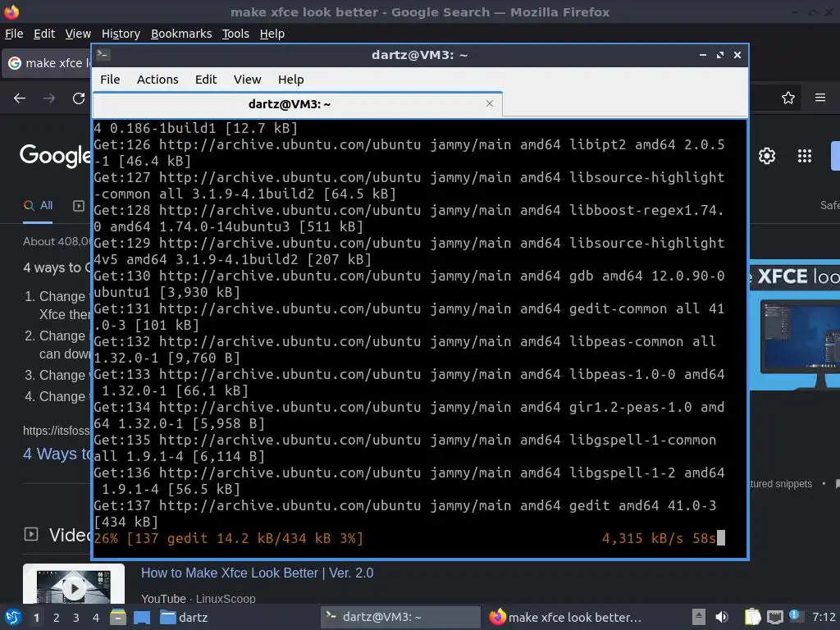Switch to dartz@VM3 terminal taskbar item

pos(400,617)
